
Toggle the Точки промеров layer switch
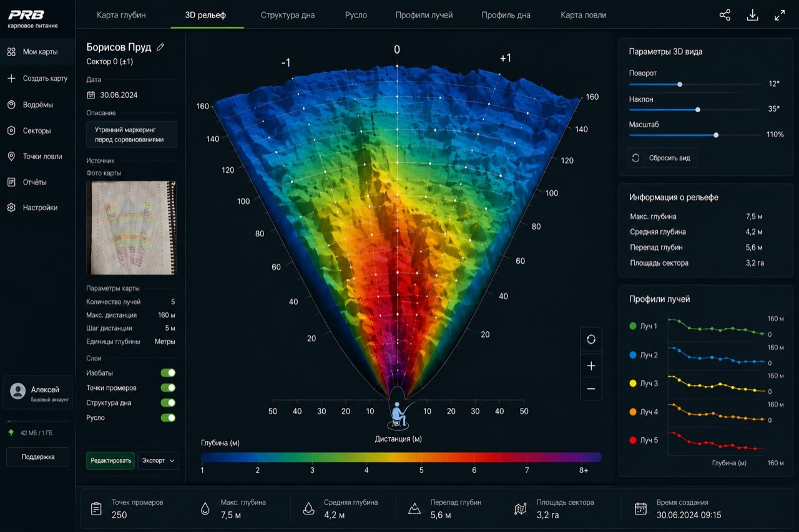click(168, 388)
